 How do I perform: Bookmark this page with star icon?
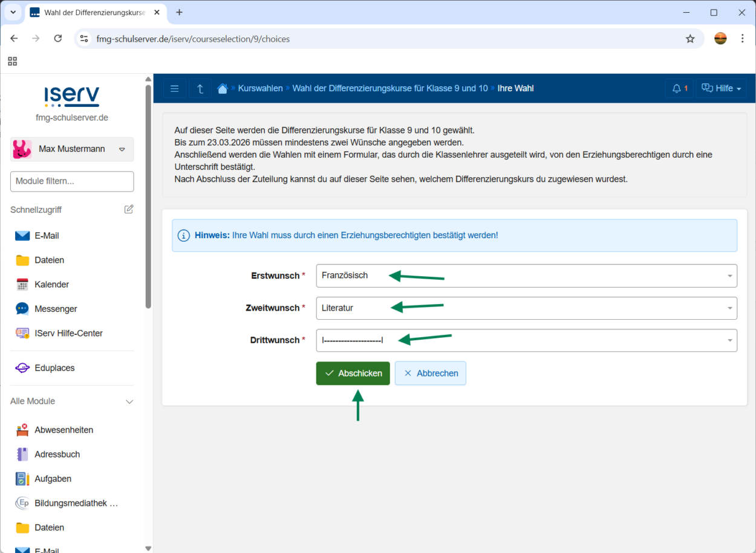(690, 39)
